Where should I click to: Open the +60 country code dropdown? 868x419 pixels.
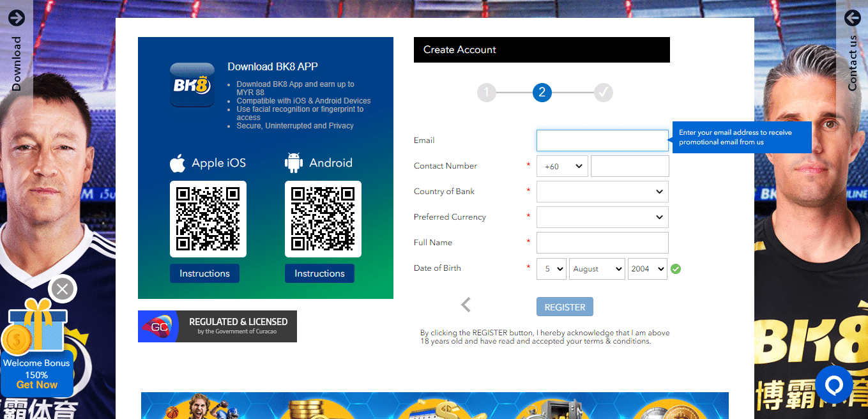click(x=562, y=166)
